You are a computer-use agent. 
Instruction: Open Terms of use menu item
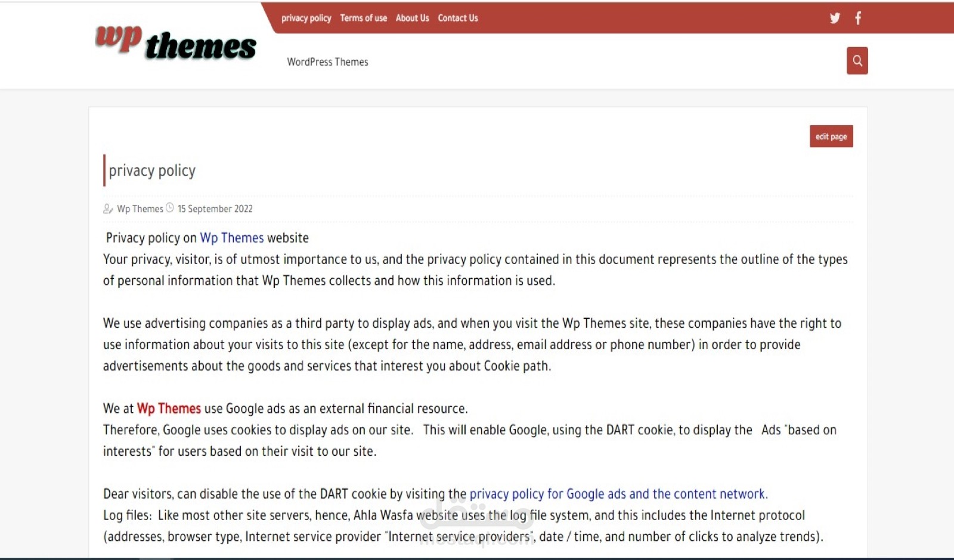[x=364, y=18]
